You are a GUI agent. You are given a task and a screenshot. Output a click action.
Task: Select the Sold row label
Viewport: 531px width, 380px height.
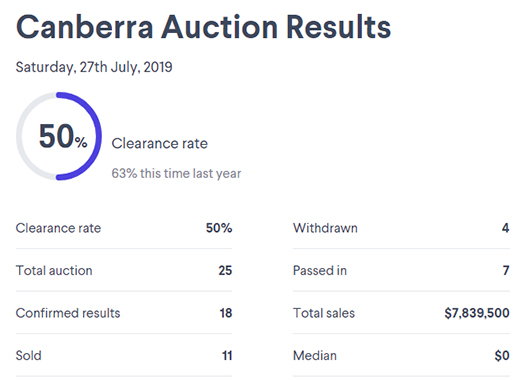pyautogui.click(x=29, y=356)
